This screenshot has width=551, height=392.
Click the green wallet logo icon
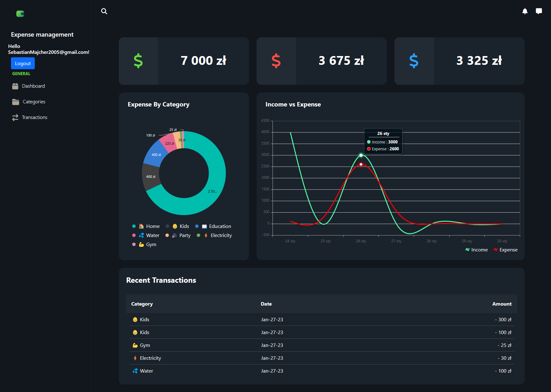tap(20, 13)
